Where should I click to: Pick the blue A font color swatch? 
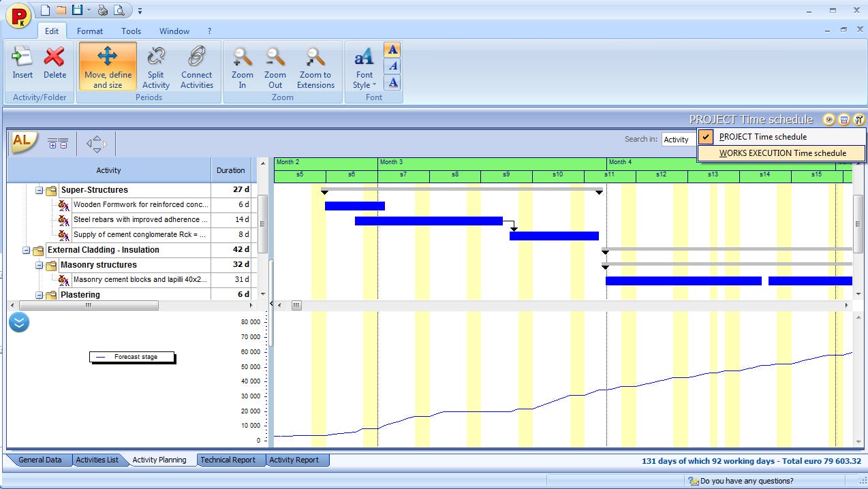tap(392, 49)
